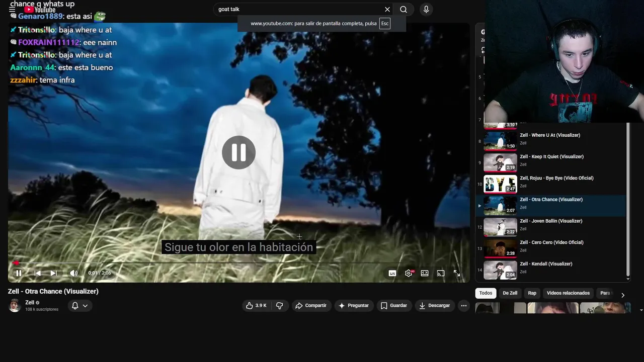The height and width of the screenshot is (362, 644).
Task: Click the notification bell for Zell
Action: (75, 306)
